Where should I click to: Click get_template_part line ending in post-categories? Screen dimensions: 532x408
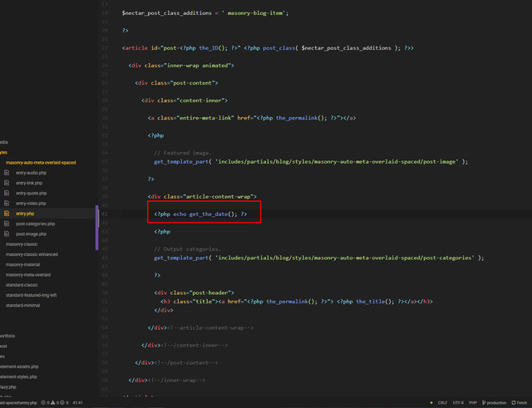pos(319,258)
